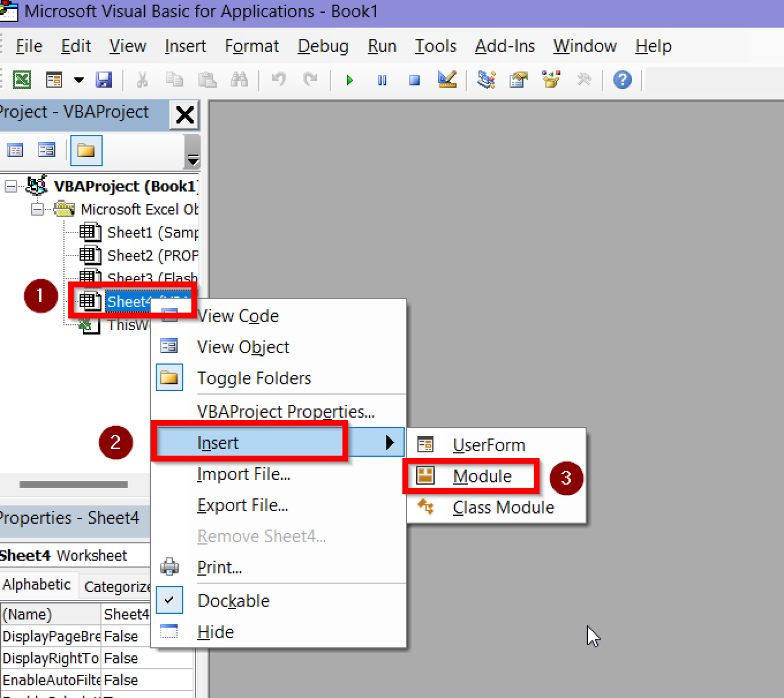Open the Object Browser from the toolbar
This screenshot has height=698, width=784.
pyautogui.click(x=551, y=80)
